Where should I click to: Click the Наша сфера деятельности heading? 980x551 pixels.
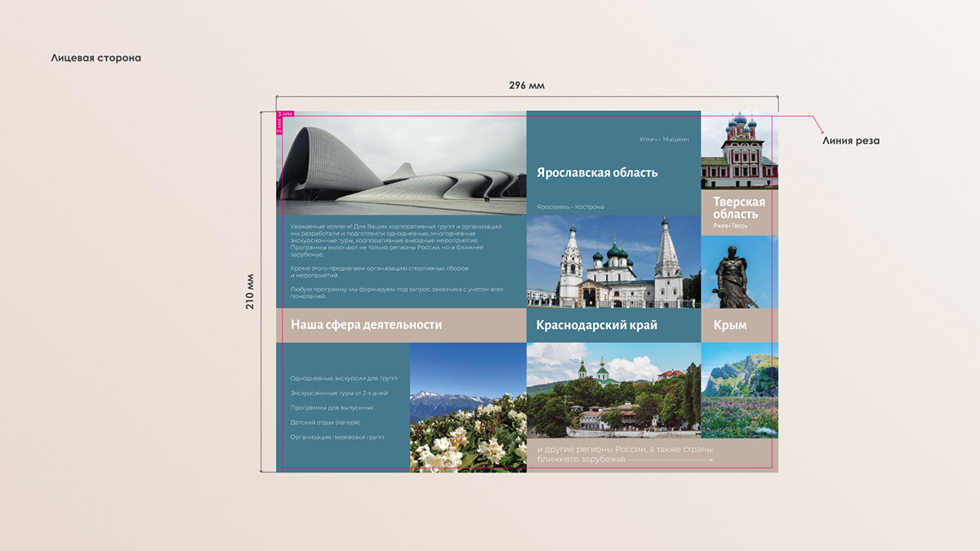[366, 325]
